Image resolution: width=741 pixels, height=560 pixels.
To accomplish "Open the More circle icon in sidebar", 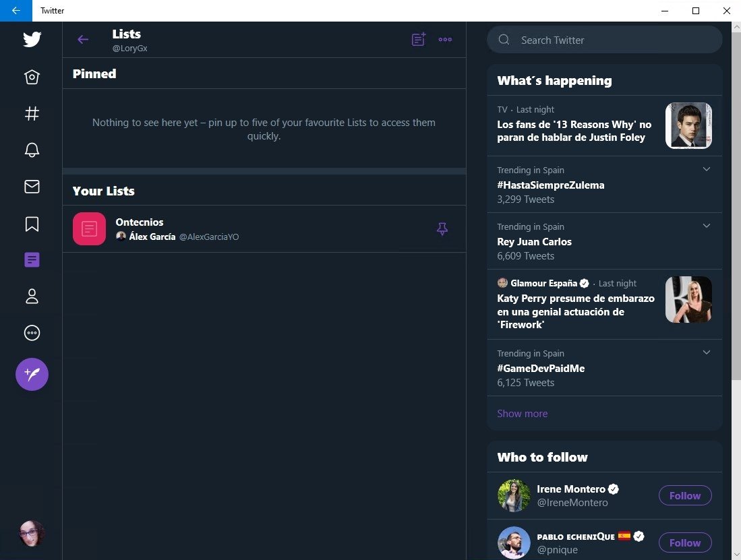I will (32, 333).
